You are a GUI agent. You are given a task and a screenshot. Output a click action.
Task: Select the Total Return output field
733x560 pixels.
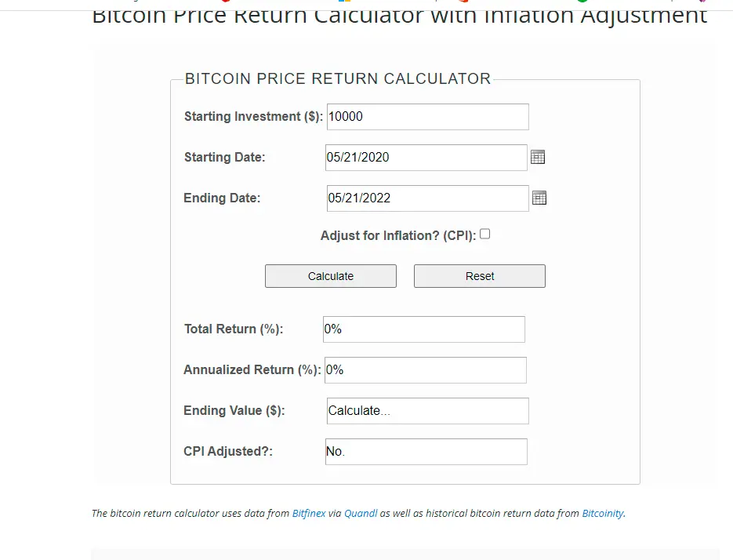tap(423, 329)
